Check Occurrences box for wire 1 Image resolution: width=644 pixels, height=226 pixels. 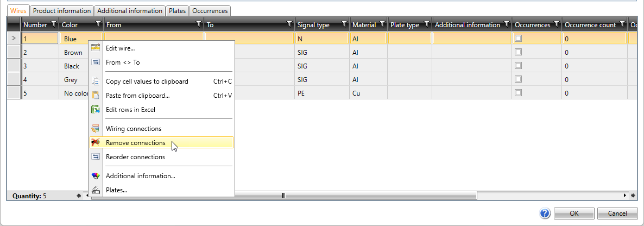[x=519, y=39]
